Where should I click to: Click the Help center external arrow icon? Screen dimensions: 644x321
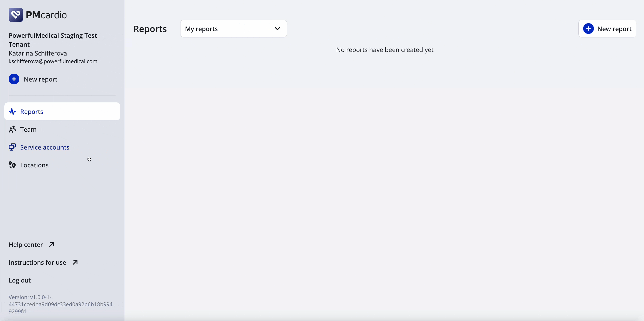click(52, 245)
